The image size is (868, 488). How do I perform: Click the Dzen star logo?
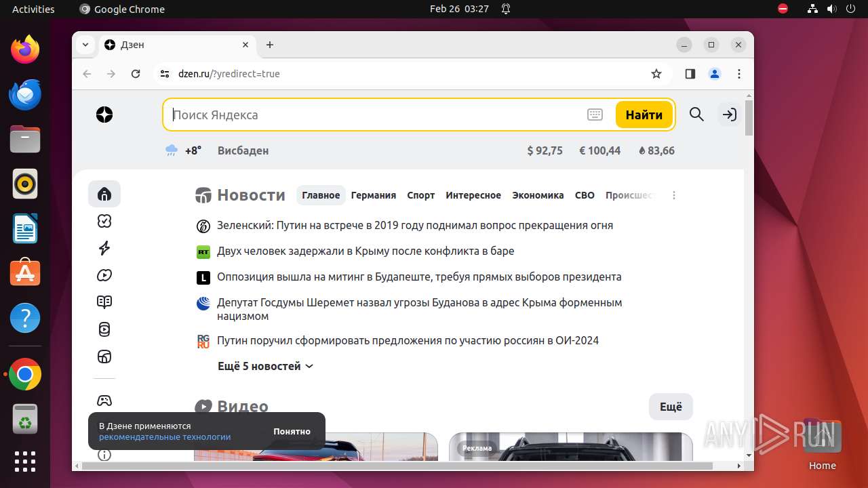coord(104,115)
